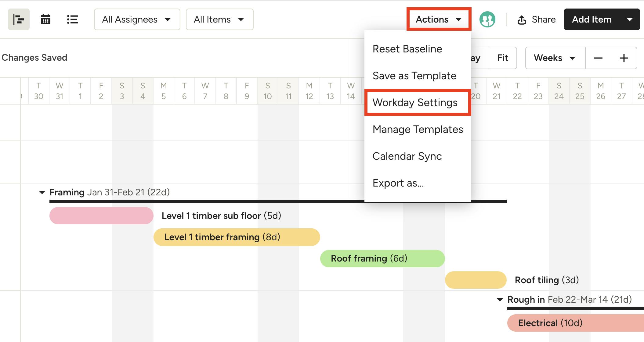Open the All Items filter
Screen dimensions: 644x342
point(219,19)
